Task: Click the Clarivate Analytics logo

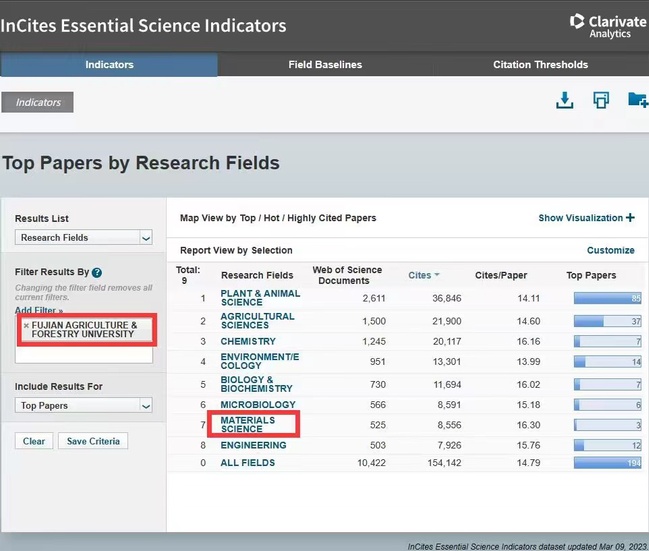Action: click(x=607, y=26)
